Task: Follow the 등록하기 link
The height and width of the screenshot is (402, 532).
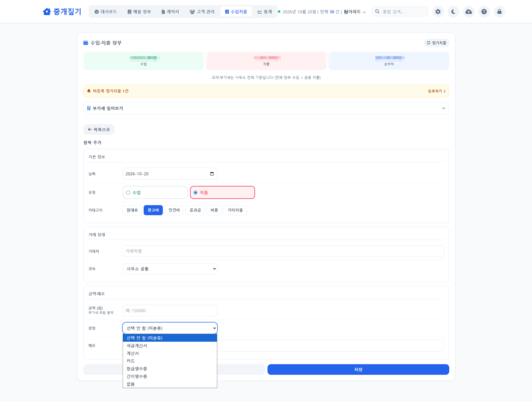Action: 437,91
